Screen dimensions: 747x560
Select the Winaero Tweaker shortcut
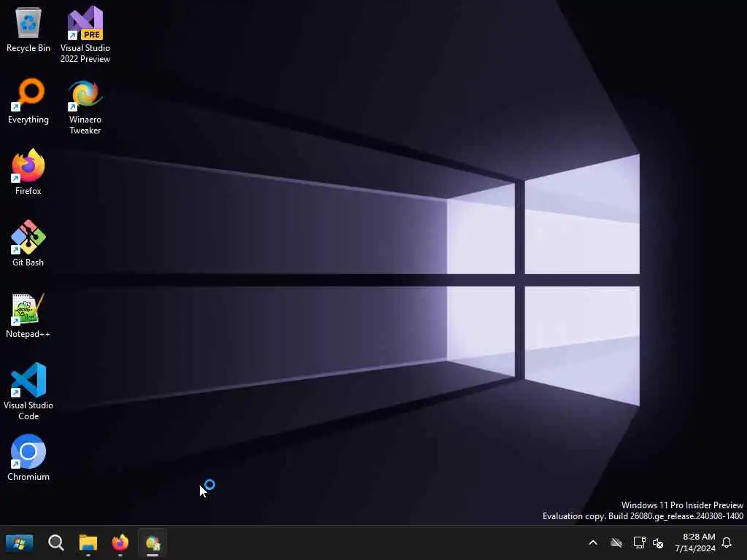pyautogui.click(x=85, y=106)
